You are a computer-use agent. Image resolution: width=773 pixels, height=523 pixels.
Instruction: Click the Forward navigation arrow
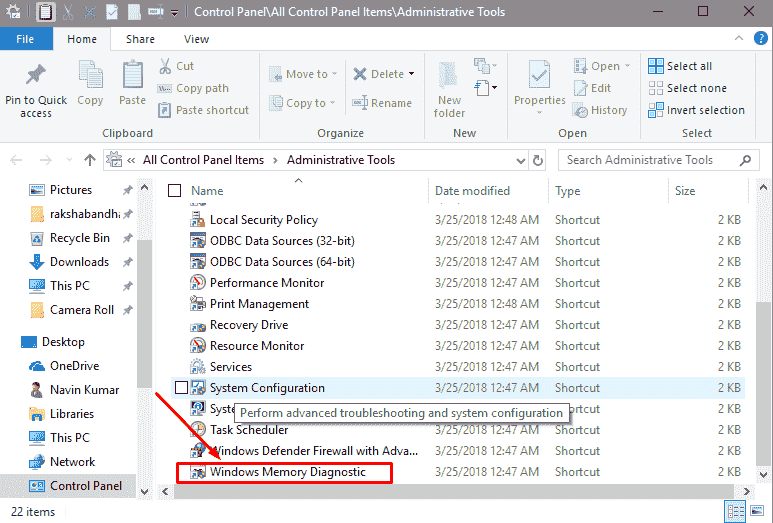tap(45, 160)
